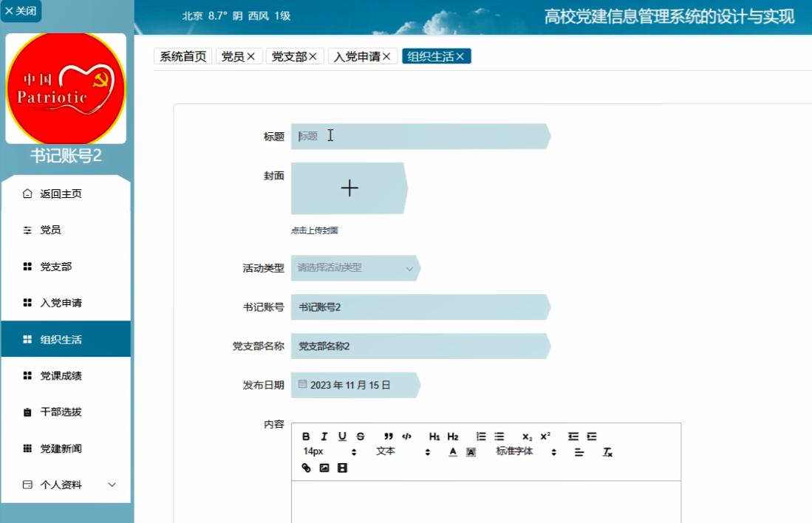Open 干部选拔 sidebar menu item
This screenshot has height=523, width=812.
[66, 412]
